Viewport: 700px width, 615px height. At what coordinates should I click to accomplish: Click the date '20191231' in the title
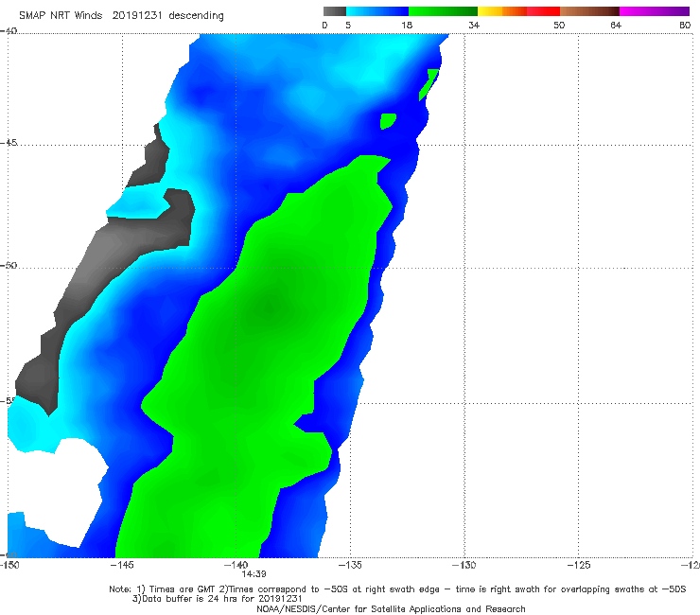136,16
